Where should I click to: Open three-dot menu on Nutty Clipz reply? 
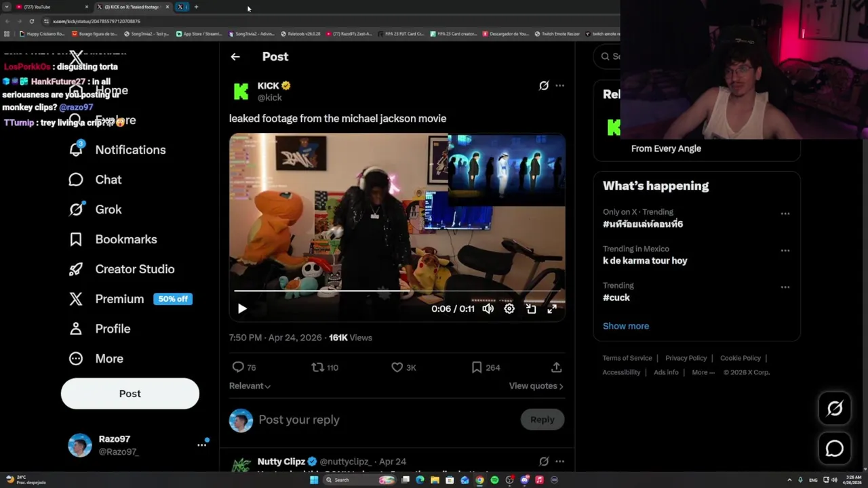[559, 462]
